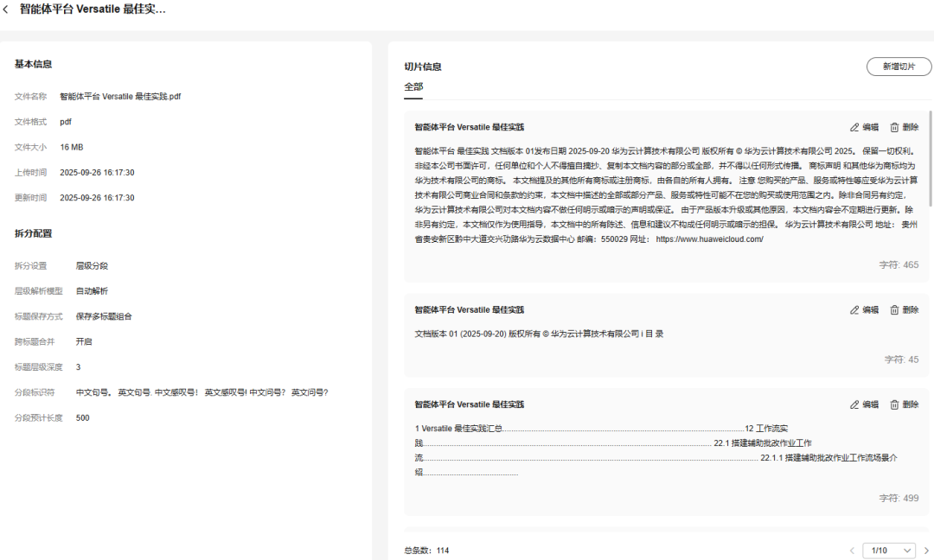Image resolution: width=934 pixels, height=560 pixels.
Task: Click the edit pencil icon on the 465-character slice
Action: coord(854,127)
